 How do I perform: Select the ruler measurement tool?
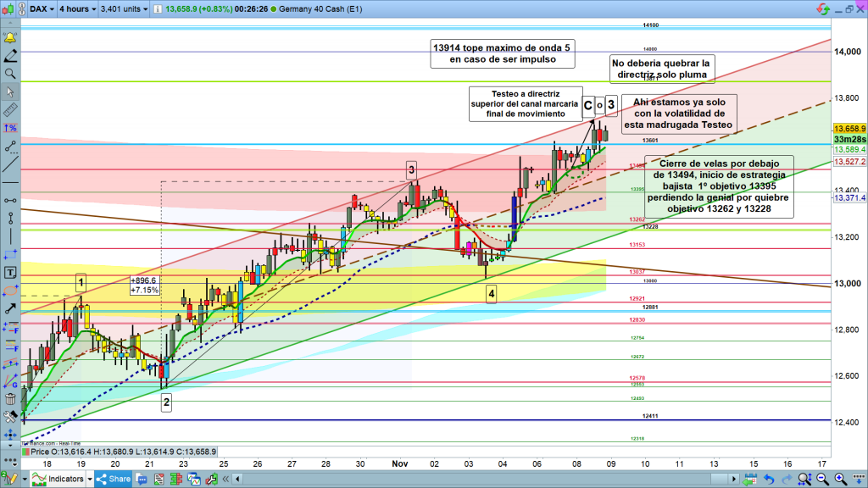click(x=11, y=110)
